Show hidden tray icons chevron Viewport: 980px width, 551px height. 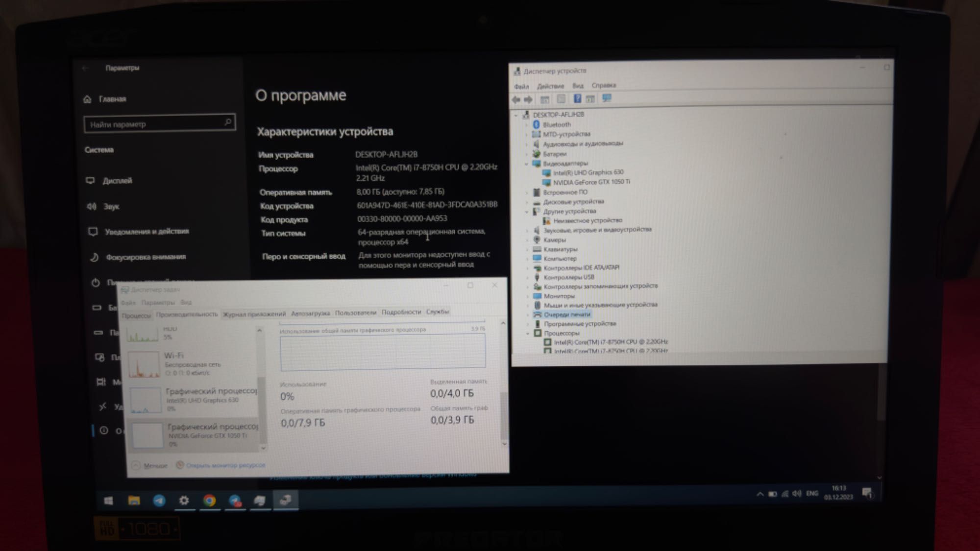click(759, 494)
